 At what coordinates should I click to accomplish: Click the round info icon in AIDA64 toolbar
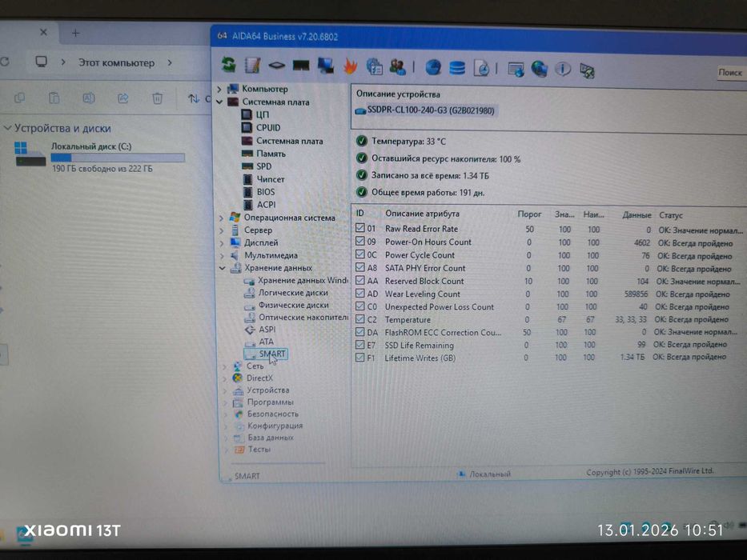click(563, 70)
